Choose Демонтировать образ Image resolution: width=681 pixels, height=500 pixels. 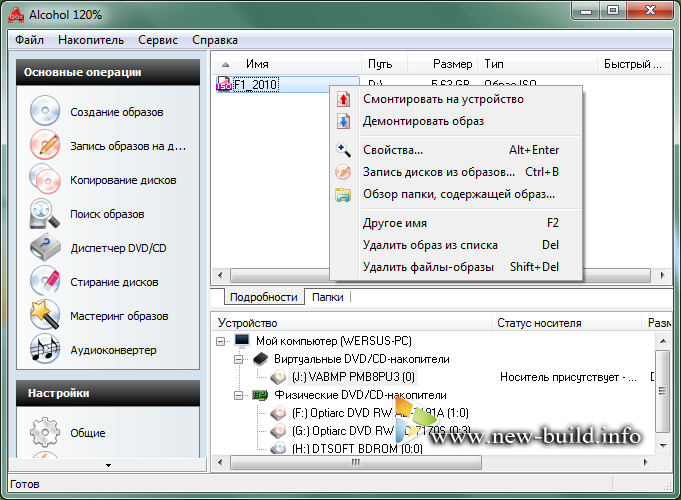456,121
